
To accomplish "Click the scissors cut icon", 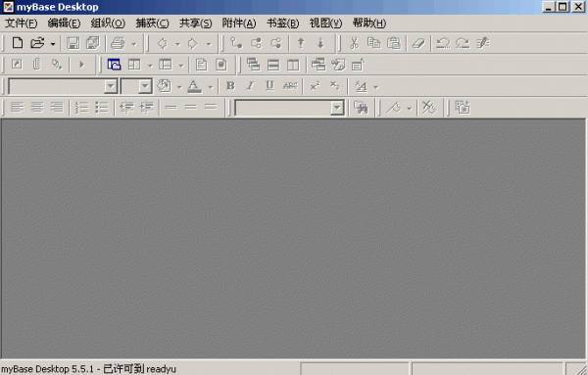I will pyautogui.click(x=354, y=43).
